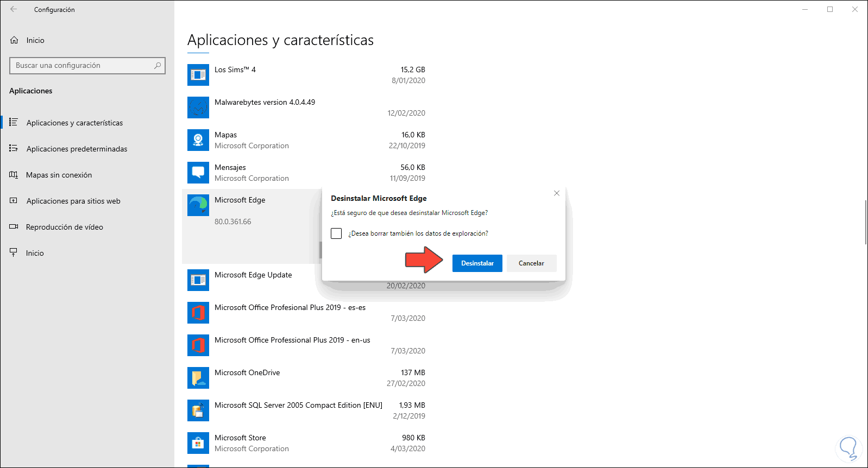Viewport: 868px width, 468px height.
Task: Open Aplicaciones predeterminadas section
Action: 77,149
